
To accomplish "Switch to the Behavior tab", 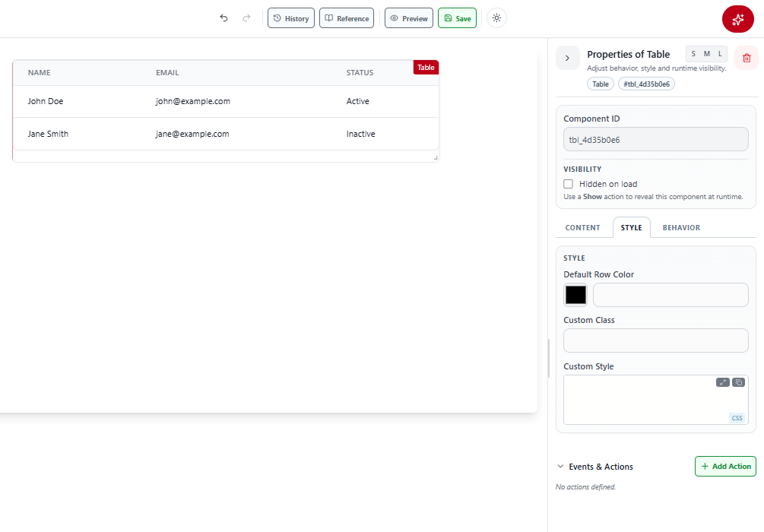I will 681,227.
